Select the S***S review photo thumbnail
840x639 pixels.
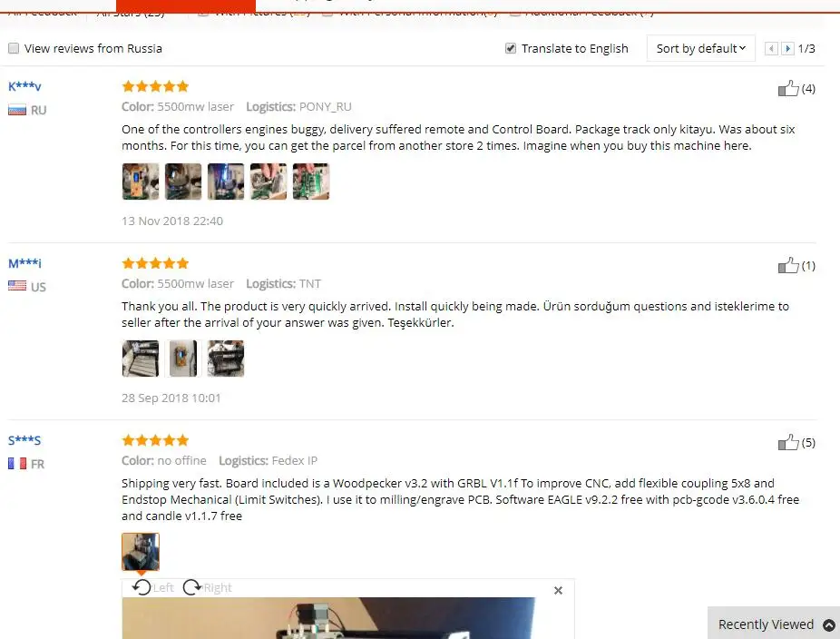click(x=141, y=551)
